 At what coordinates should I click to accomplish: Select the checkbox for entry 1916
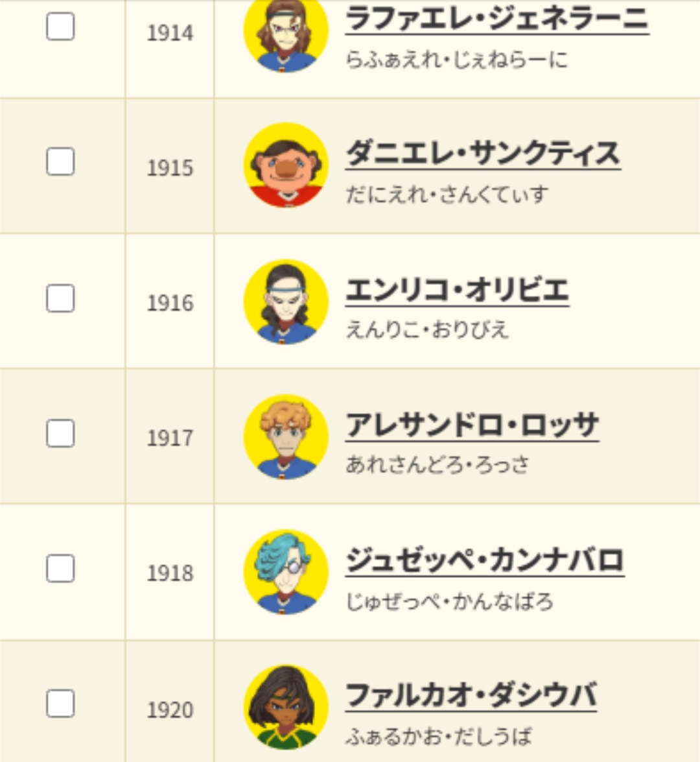pos(60,298)
